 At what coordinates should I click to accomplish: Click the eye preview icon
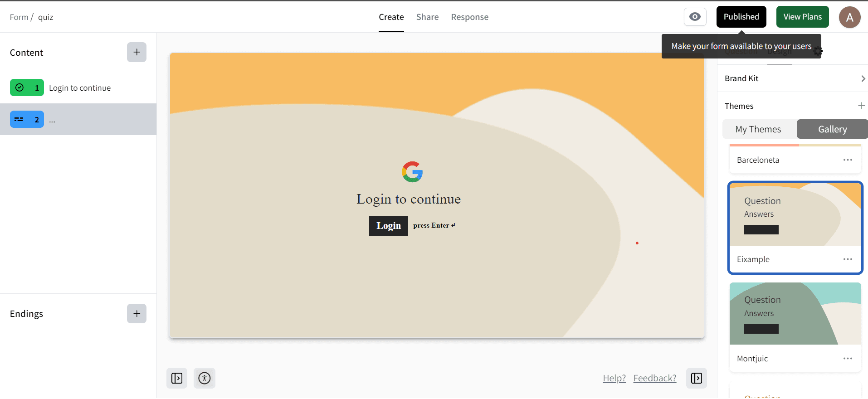pyautogui.click(x=695, y=17)
